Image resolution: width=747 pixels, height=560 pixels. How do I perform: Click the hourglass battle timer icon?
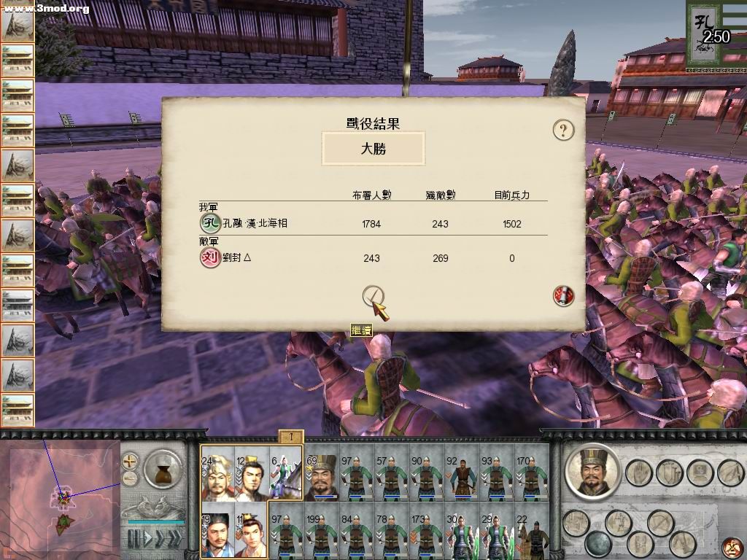pos(163,470)
